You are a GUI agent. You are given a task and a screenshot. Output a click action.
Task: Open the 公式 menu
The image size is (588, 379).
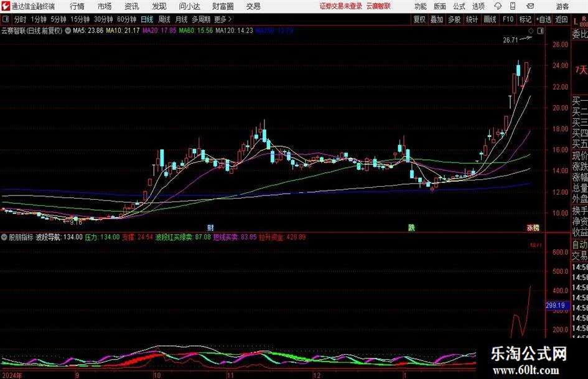coord(459,6)
